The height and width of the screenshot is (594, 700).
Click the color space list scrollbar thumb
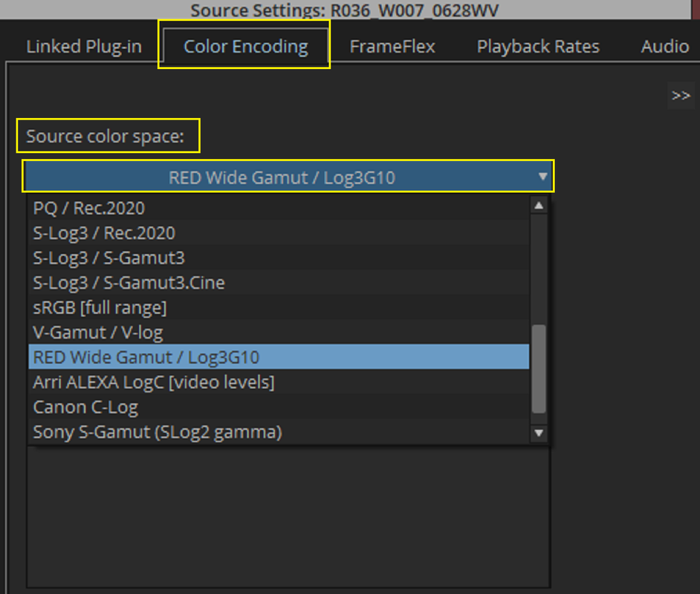[x=539, y=369]
